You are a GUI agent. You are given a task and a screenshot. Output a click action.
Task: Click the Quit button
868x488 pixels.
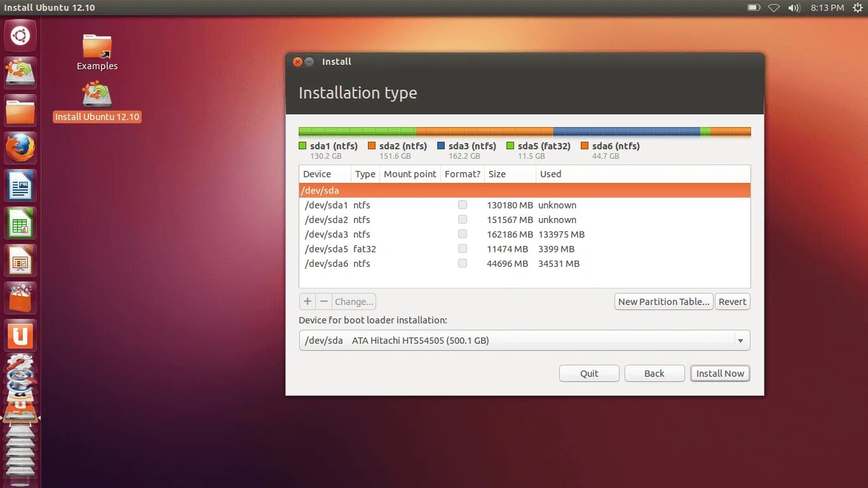589,373
